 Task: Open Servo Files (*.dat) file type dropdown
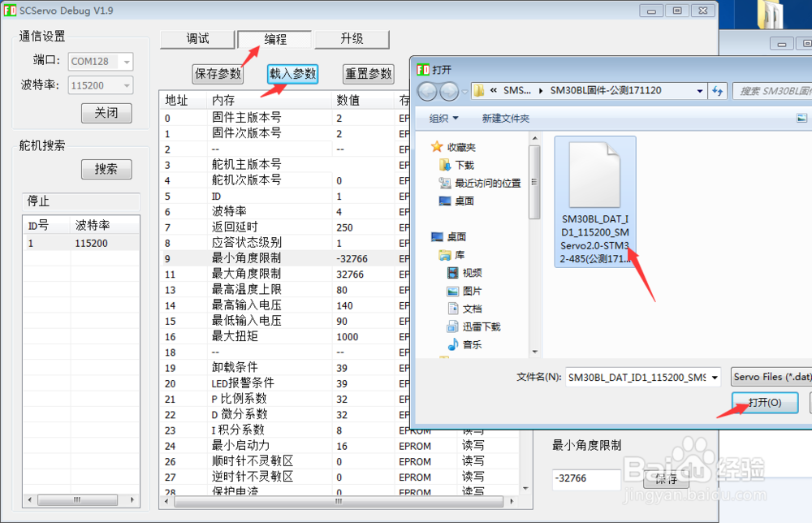point(771,377)
